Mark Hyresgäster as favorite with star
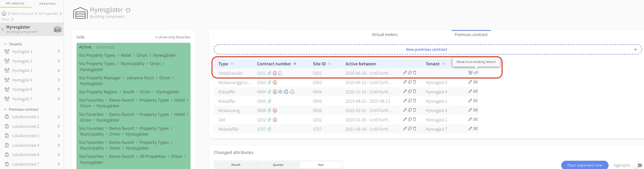Viewport: 644px width, 169px height. coord(128,10)
